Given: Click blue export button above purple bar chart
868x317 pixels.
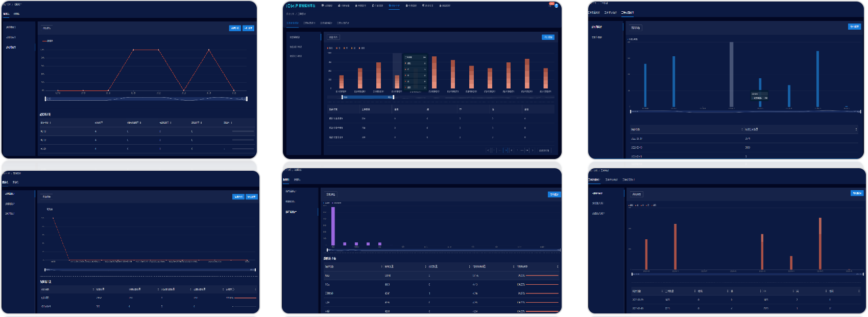Looking at the screenshot, I should 554,194.
